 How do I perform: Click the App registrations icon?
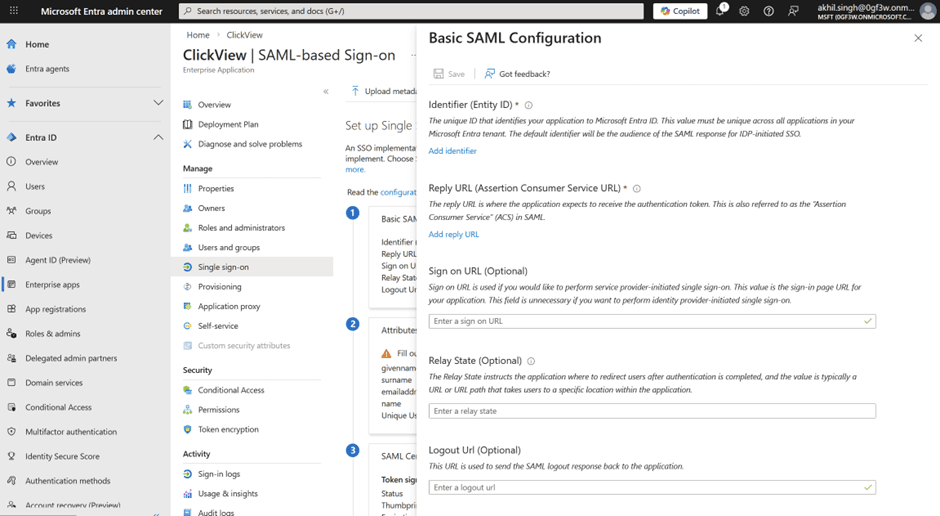tap(11, 309)
